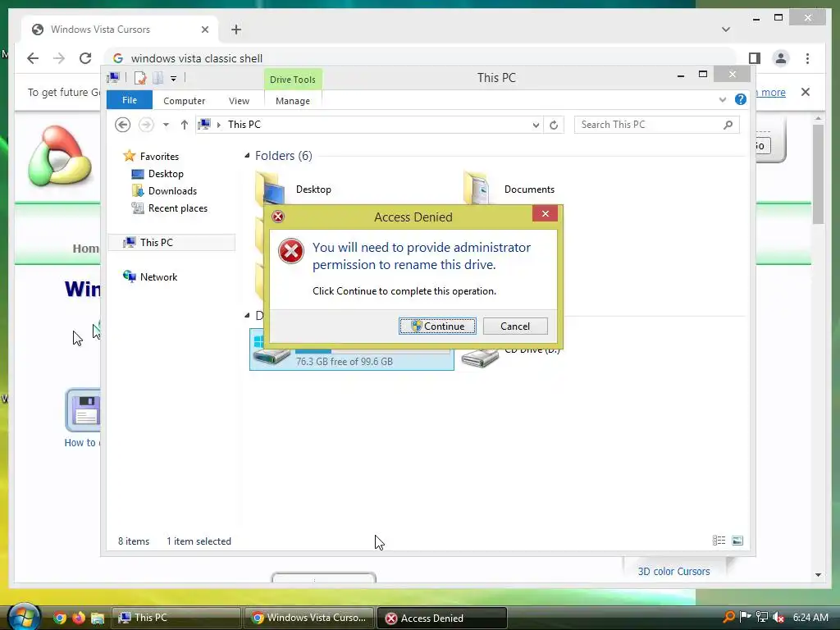
Task: Open Chrome tab search chevron
Action: (x=726, y=30)
